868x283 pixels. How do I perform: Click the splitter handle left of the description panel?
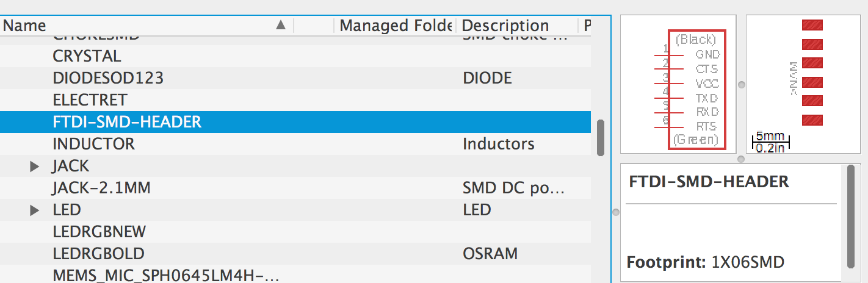tap(615, 212)
